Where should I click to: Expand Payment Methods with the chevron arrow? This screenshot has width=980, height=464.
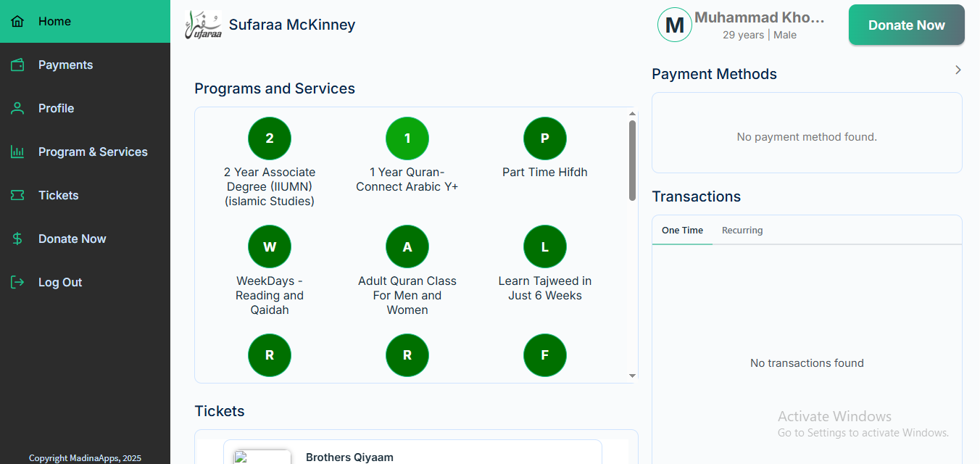point(958,70)
